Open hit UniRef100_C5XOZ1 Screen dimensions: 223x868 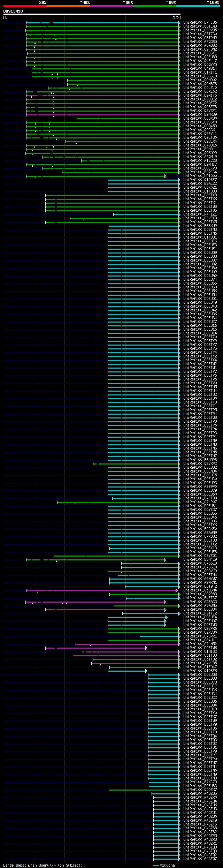(200, 188)
